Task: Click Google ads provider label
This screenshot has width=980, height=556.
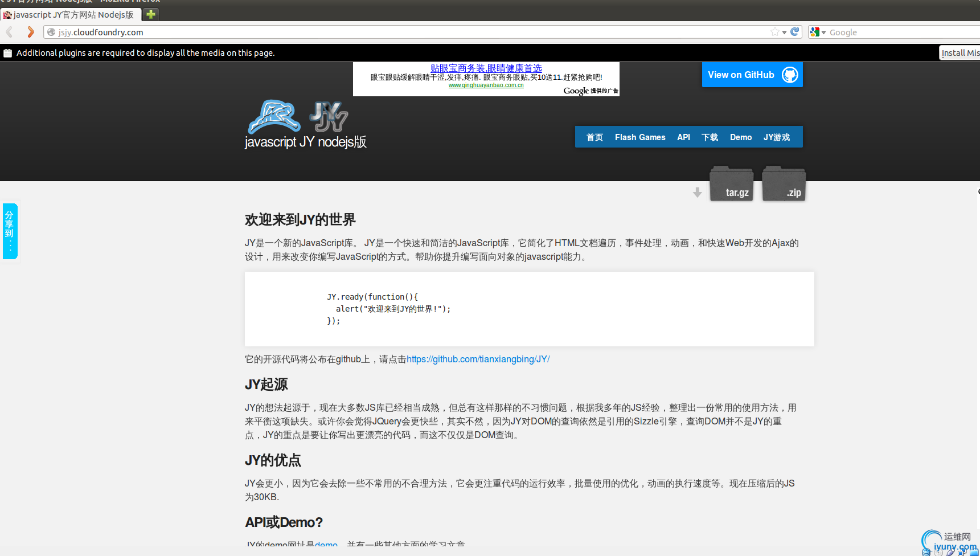Action: pyautogui.click(x=591, y=91)
